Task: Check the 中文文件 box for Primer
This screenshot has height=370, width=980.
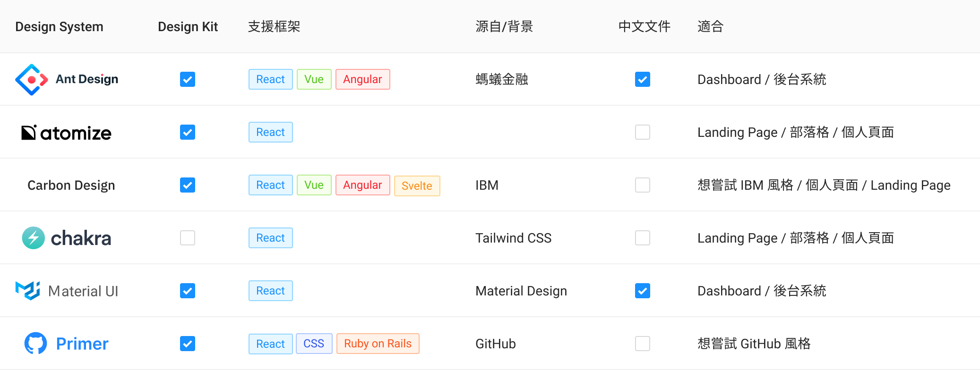Action: pyautogui.click(x=643, y=344)
